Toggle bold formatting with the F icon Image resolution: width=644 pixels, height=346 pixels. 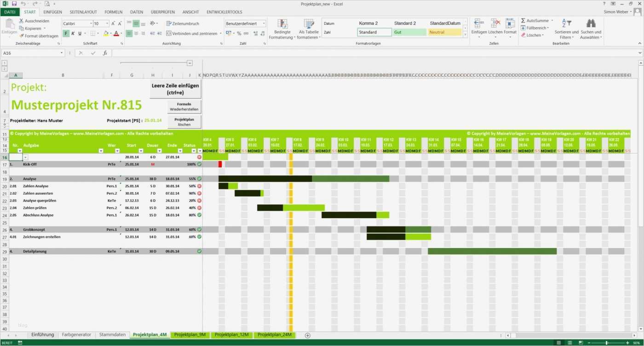[x=65, y=33]
